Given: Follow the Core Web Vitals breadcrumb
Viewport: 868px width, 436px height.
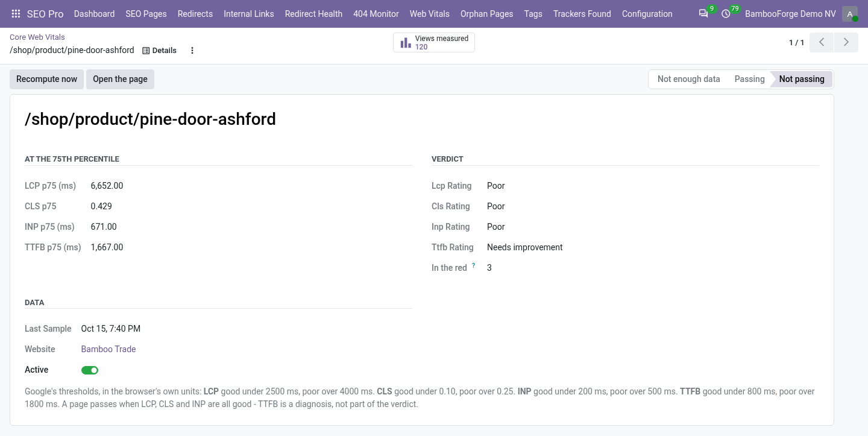Looking at the screenshot, I should [x=37, y=37].
